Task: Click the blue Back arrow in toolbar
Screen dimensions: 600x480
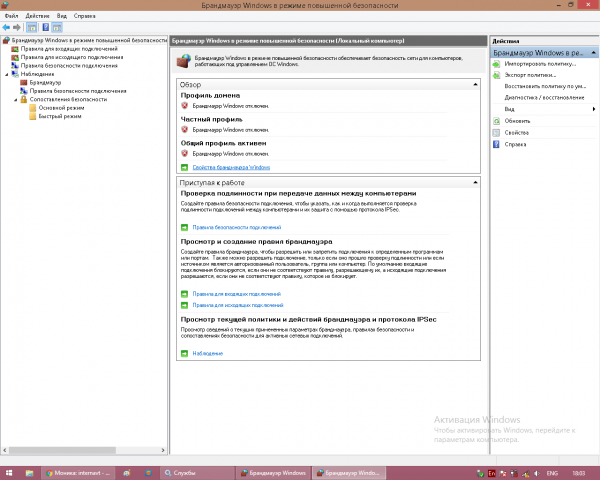Action: click(6, 28)
